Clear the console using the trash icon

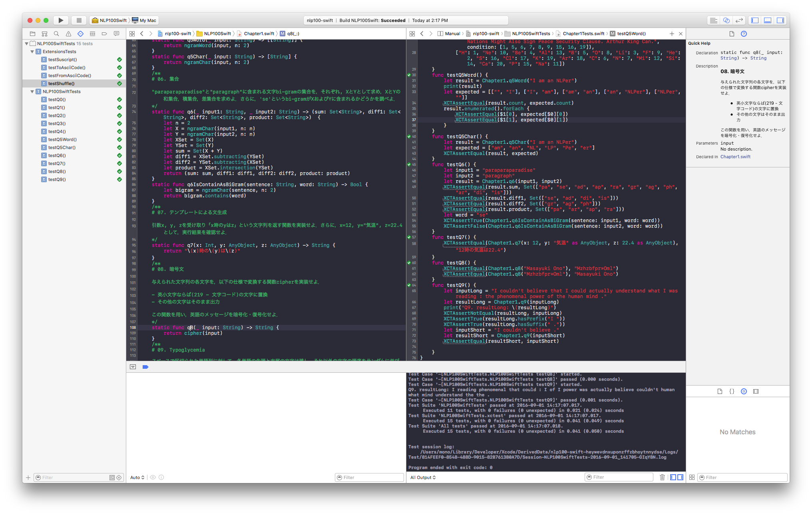(662, 477)
